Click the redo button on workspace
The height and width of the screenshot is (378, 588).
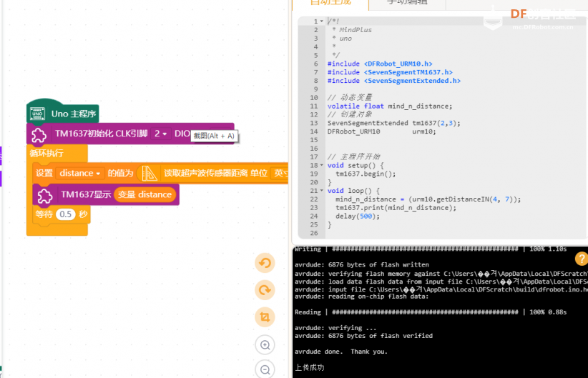point(265,290)
